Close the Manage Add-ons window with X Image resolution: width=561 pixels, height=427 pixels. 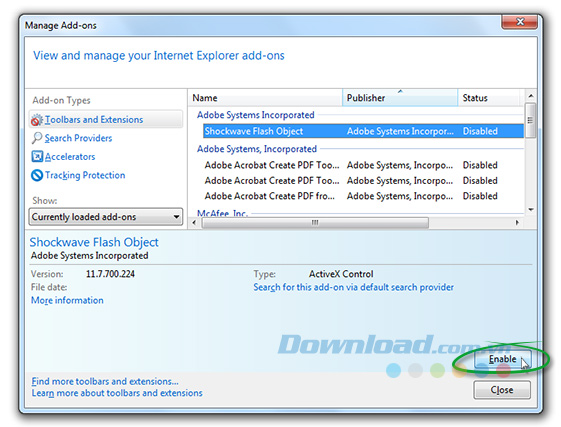click(x=519, y=22)
